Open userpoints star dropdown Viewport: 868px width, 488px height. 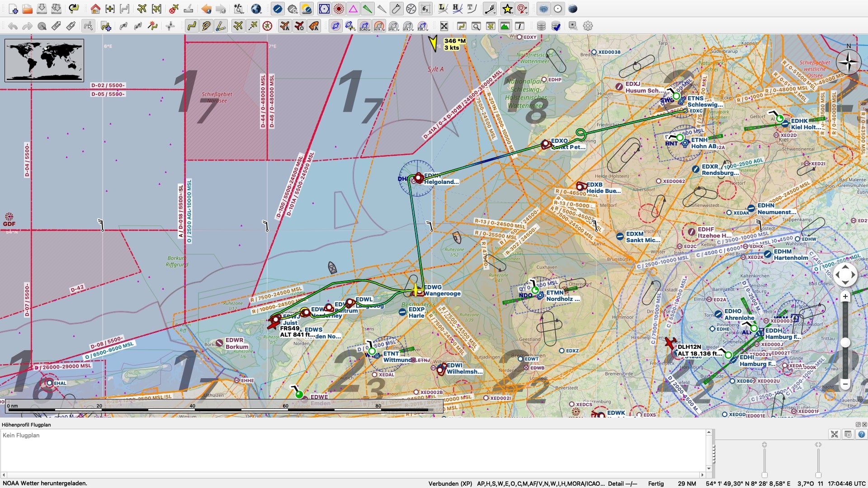click(x=508, y=9)
